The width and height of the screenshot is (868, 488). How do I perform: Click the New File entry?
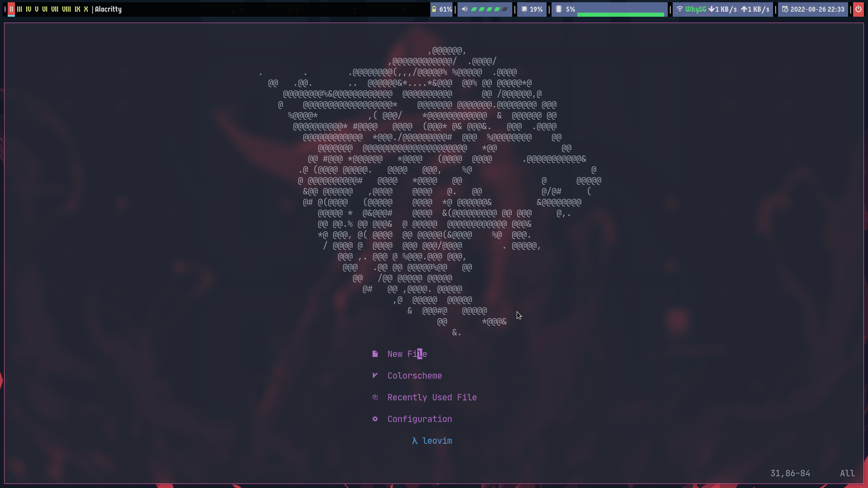click(407, 354)
